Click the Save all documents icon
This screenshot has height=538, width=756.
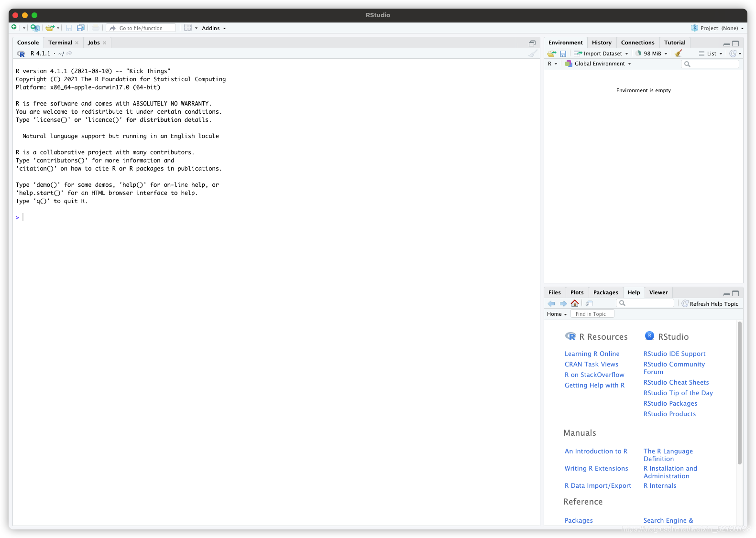[x=81, y=28]
